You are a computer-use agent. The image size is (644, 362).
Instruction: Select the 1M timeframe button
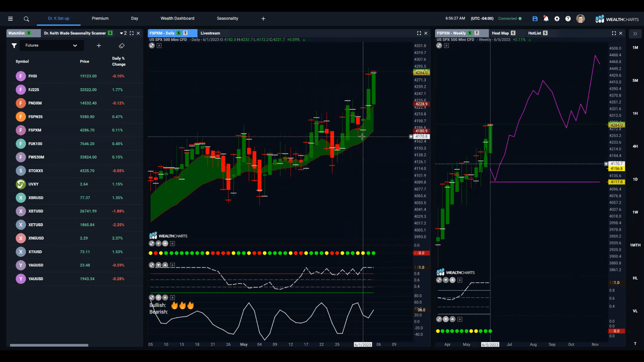point(635,48)
